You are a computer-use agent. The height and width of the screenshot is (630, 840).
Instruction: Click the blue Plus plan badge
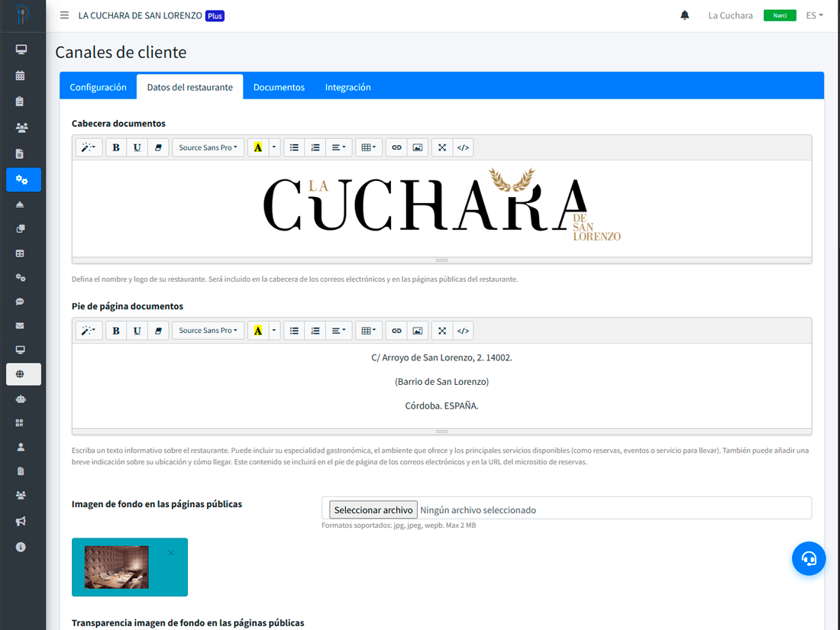tap(215, 16)
